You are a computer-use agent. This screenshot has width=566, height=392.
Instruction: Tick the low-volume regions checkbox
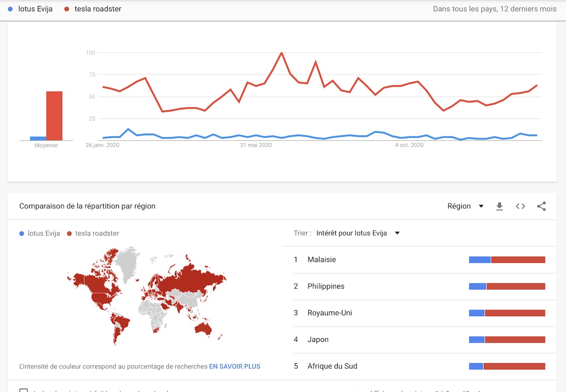[x=24, y=391]
